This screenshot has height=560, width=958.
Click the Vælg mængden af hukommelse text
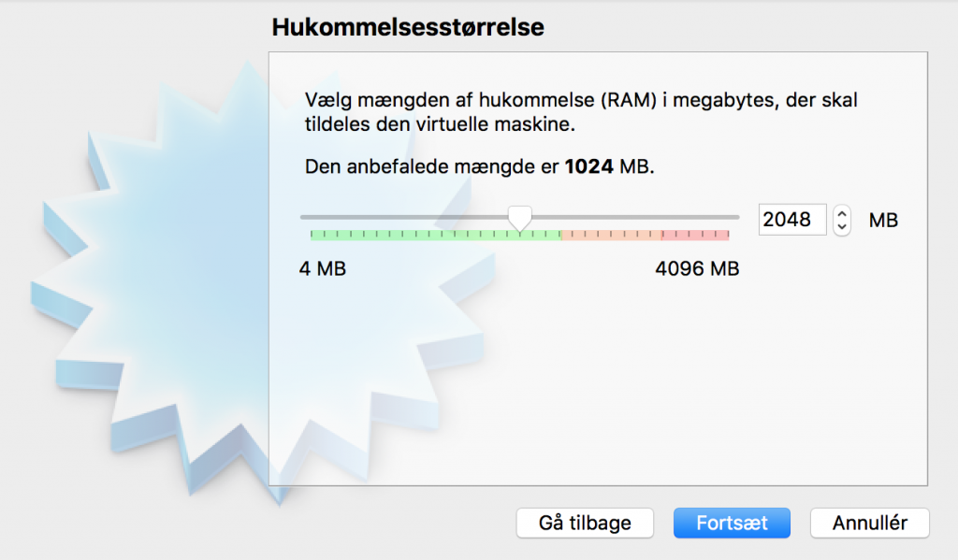(x=581, y=112)
